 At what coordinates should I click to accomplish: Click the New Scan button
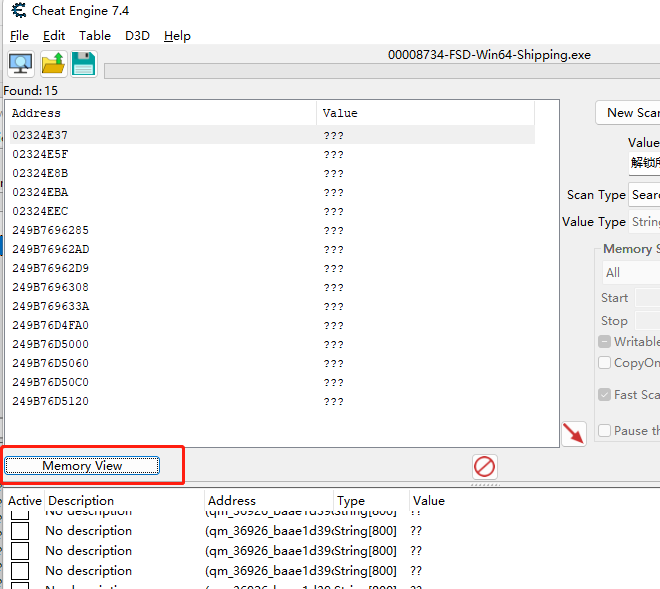(628, 113)
